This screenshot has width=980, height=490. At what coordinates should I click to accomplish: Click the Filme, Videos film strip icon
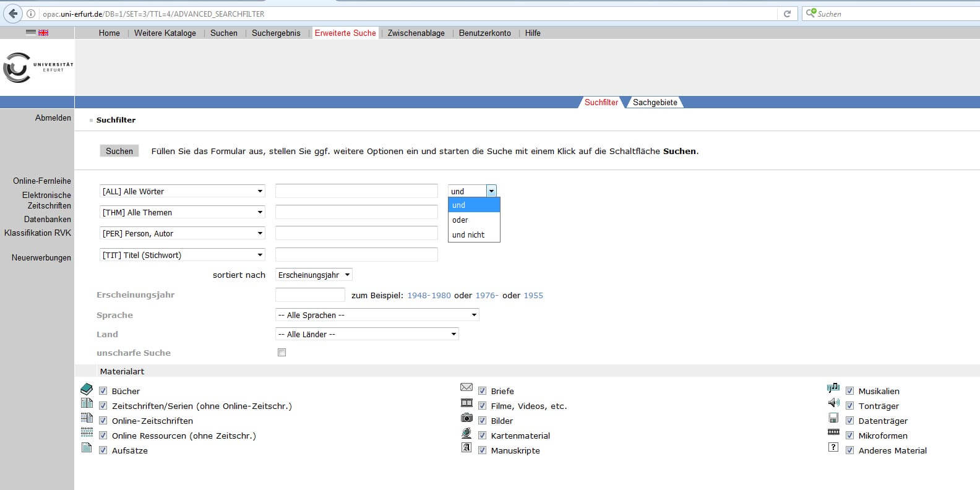(x=466, y=403)
